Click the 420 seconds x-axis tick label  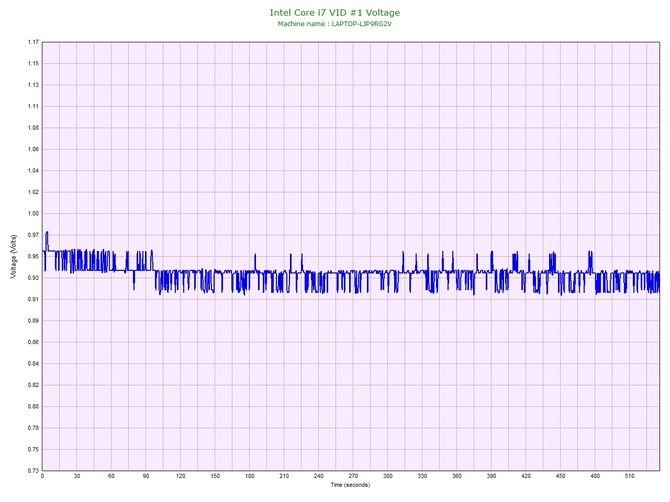point(526,476)
